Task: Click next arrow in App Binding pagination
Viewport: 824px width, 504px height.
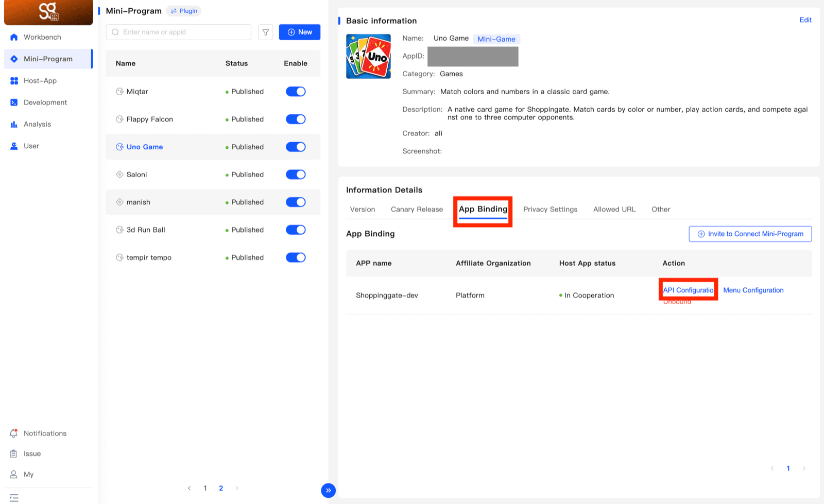Action: pyautogui.click(x=804, y=468)
